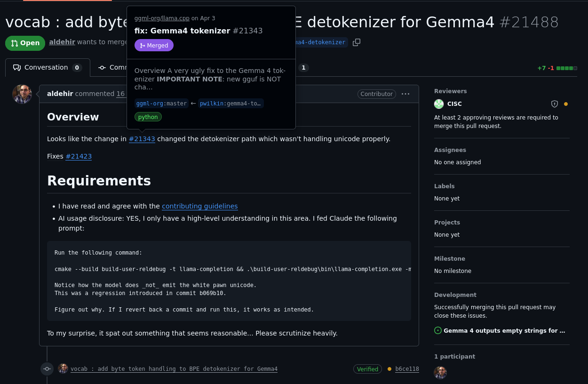
Task: Open the commit message link for vocab byte token
Action: [174, 369]
